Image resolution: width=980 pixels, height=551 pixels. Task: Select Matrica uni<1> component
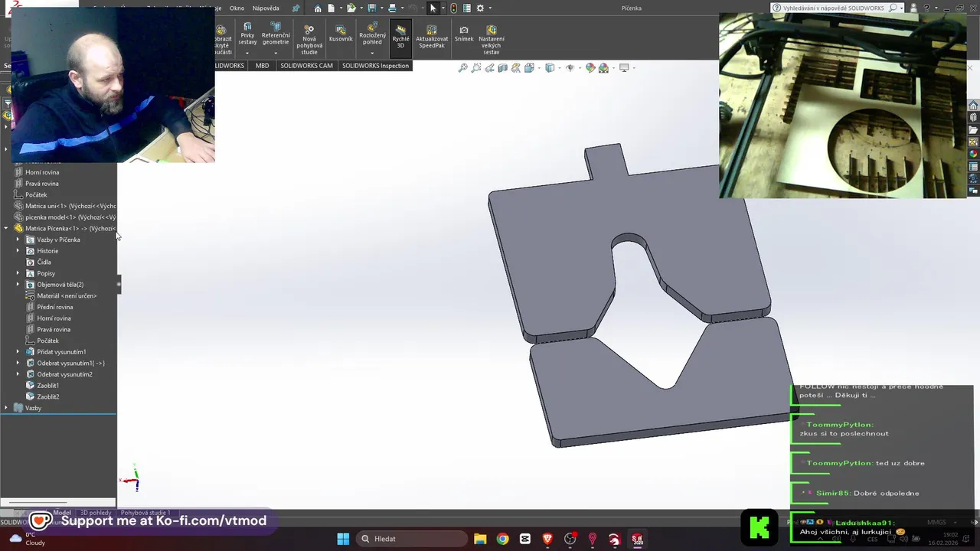pos(70,206)
